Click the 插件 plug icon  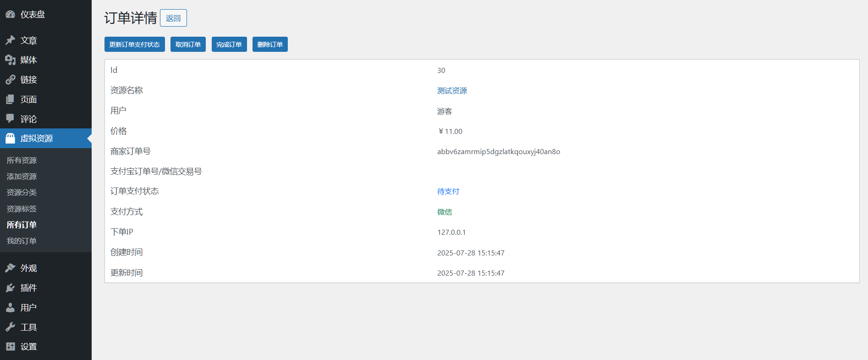pyautogui.click(x=10, y=288)
